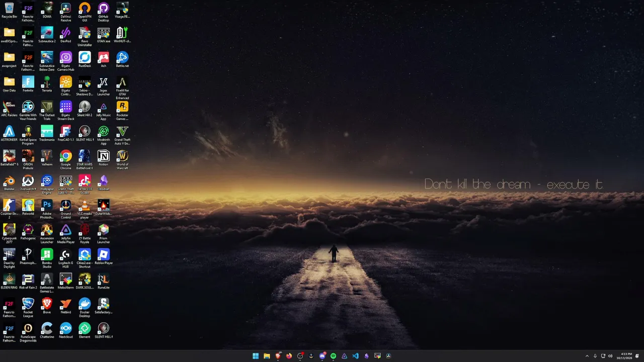This screenshot has height=362, width=644.
Task: Select the Notion desktop icon
Action: pyautogui.click(x=104, y=158)
